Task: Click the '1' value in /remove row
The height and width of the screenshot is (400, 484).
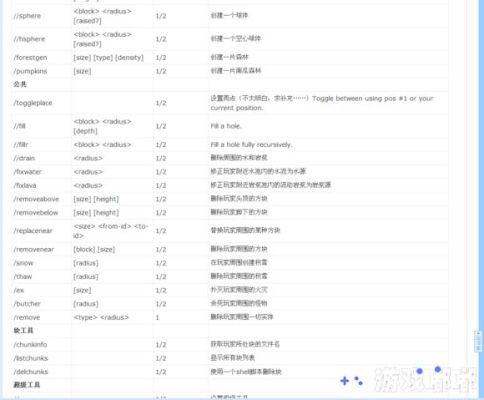Action: (x=157, y=318)
